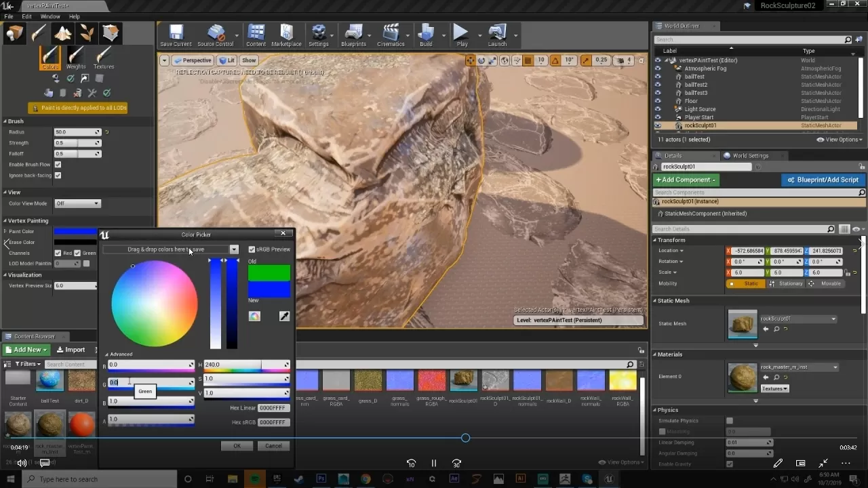Select the Old green color swatch
Image resolution: width=868 pixels, height=488 pixels.
[269, 272]
